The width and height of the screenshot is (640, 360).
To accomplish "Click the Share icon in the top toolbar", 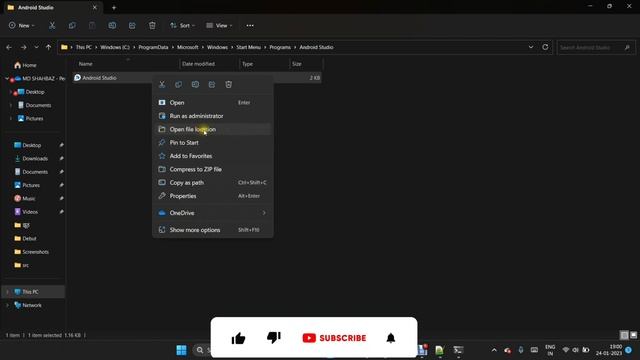I will (x=132, y=25).
